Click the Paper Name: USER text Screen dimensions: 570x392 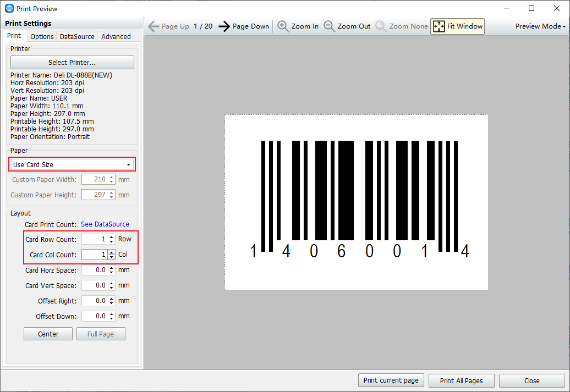click(x=39, y=98)
